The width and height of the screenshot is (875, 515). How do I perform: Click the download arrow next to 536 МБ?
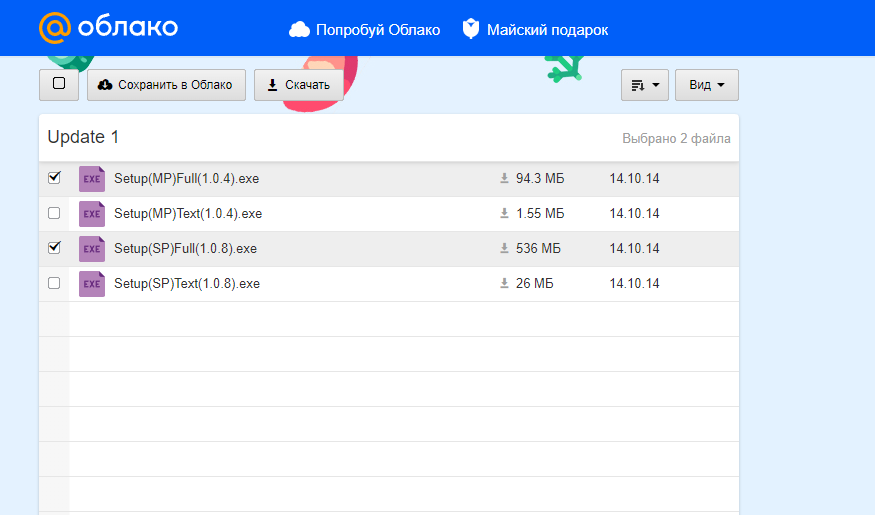(x=504, y=249)
